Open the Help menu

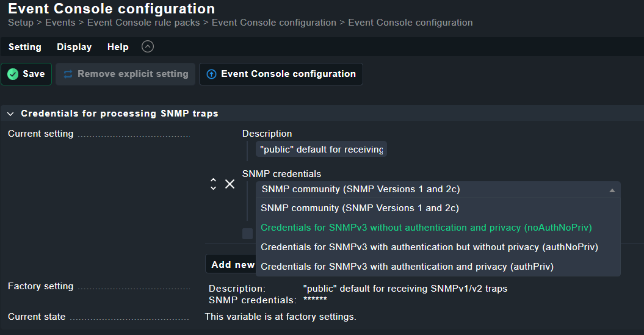(x=118, y=47)
